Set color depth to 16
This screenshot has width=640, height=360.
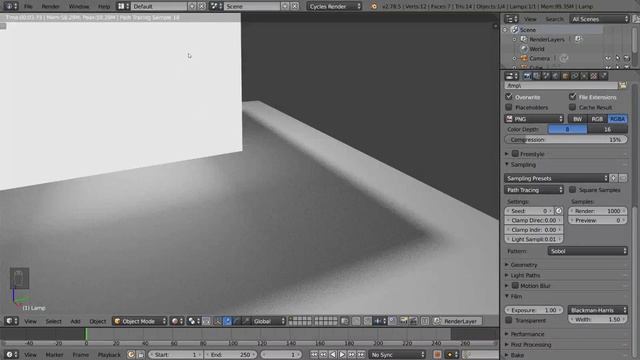(607, 129)
